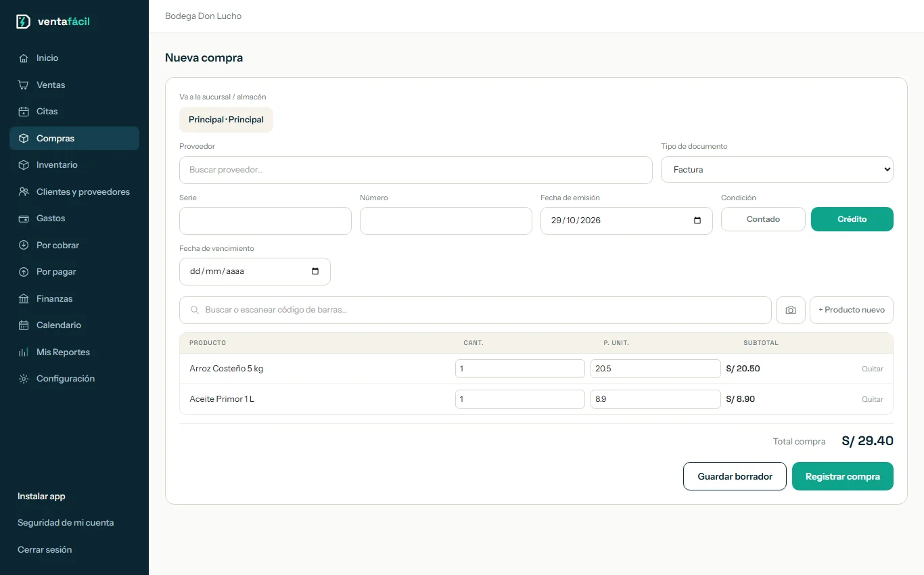
Task: Open the Ventas menu label
Action: click(51, 85)
